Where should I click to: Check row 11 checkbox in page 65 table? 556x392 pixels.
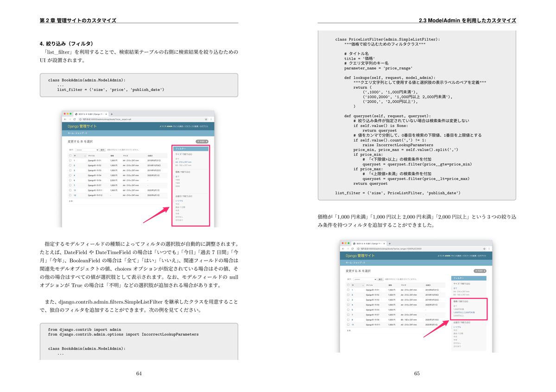coord(348,324)
